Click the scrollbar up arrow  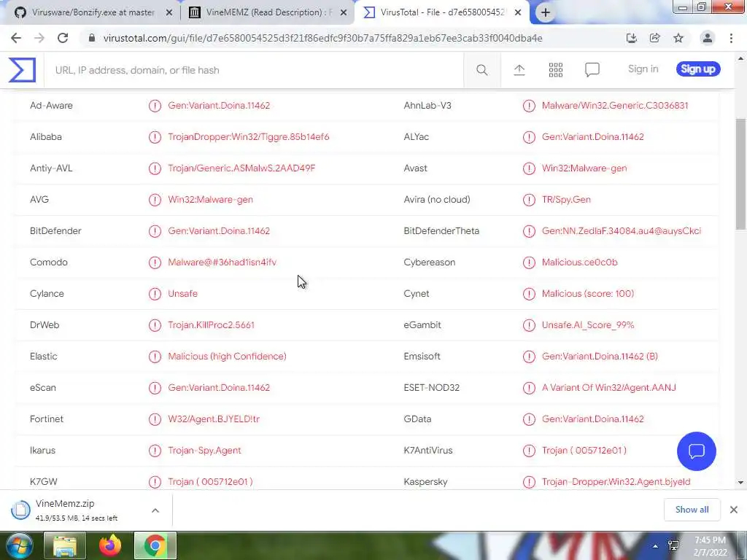[741, 59]
